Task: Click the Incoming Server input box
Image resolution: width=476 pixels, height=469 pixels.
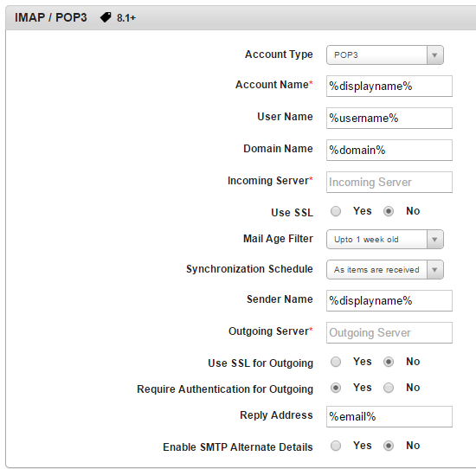Action: tap(389, 182)
